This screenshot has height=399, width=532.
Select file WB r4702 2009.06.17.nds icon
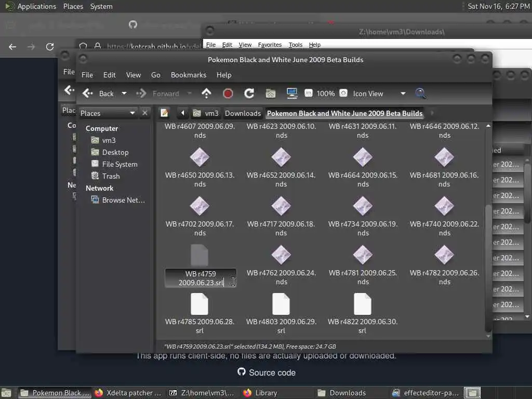pyautogui.click(x=199, y=206)
